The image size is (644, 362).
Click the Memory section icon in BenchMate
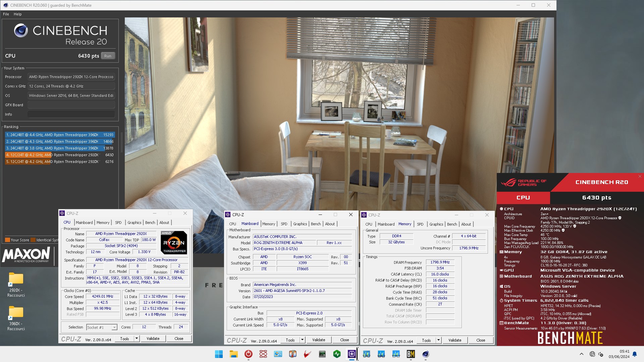501,252
